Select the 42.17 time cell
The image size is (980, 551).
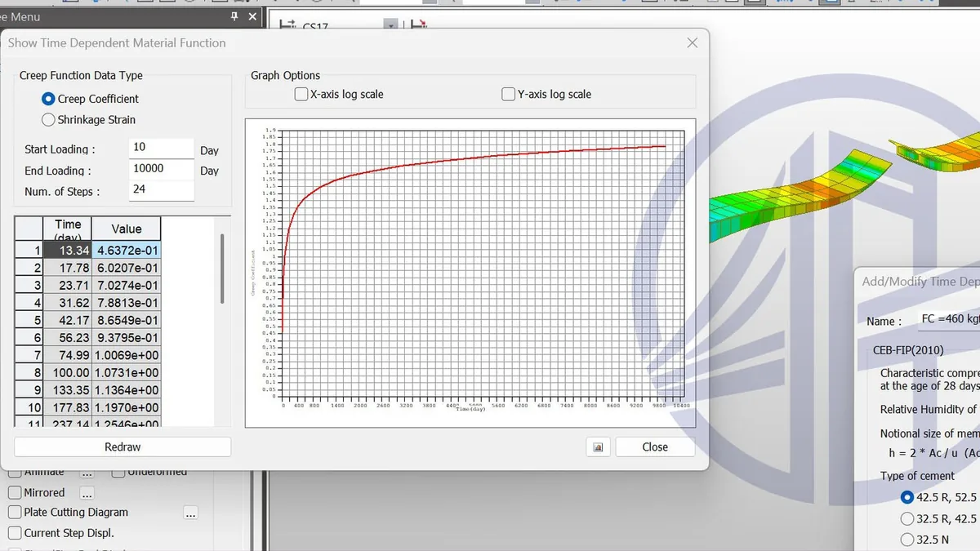click(68, 320)
